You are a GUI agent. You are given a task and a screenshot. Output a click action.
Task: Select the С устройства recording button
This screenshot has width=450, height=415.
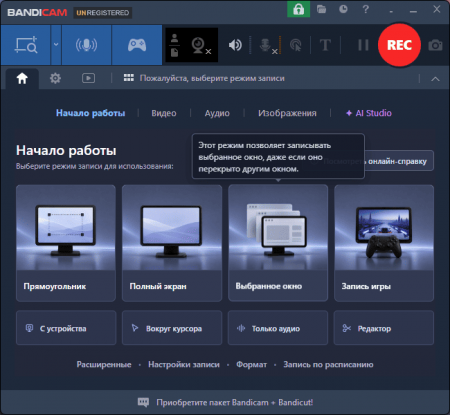coord(66,328)
